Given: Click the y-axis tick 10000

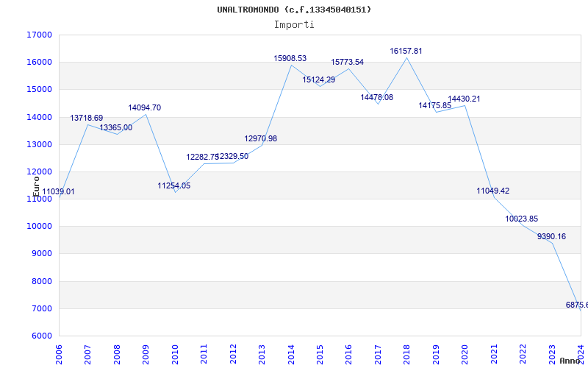Looking at the screenshot, I should click(39, 227).
